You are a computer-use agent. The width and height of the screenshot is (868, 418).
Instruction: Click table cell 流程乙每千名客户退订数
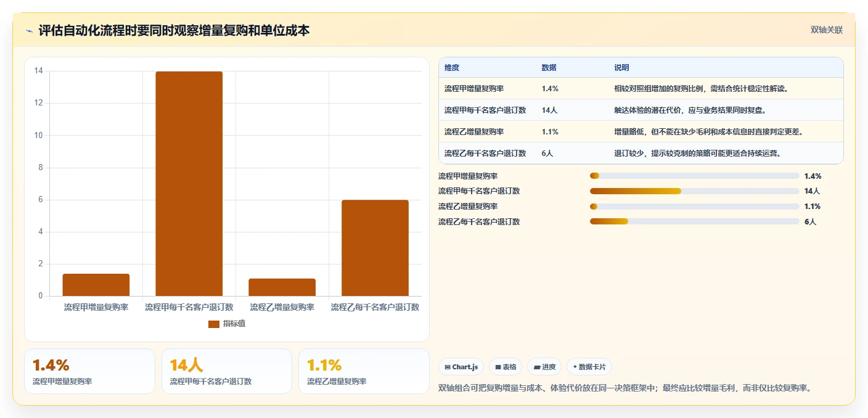point(485,154)
